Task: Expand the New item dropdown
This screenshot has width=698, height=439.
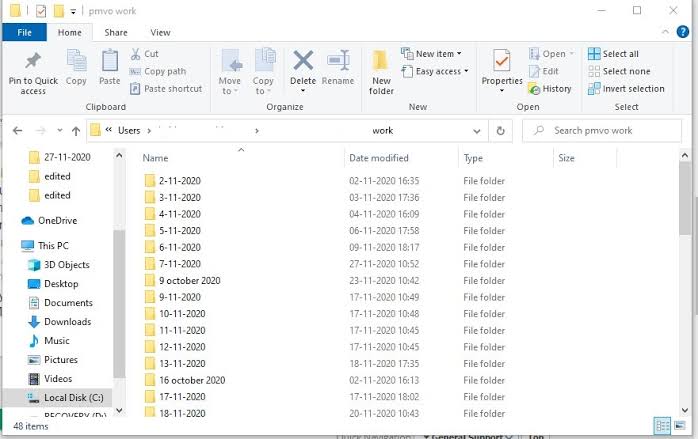Action: (432, 54)
